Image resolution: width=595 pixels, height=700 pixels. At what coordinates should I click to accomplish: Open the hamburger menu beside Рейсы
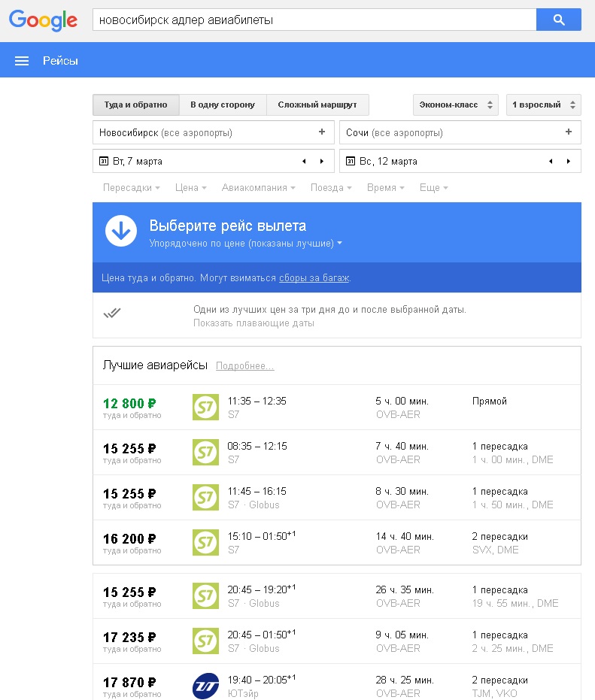coord(22,61)
